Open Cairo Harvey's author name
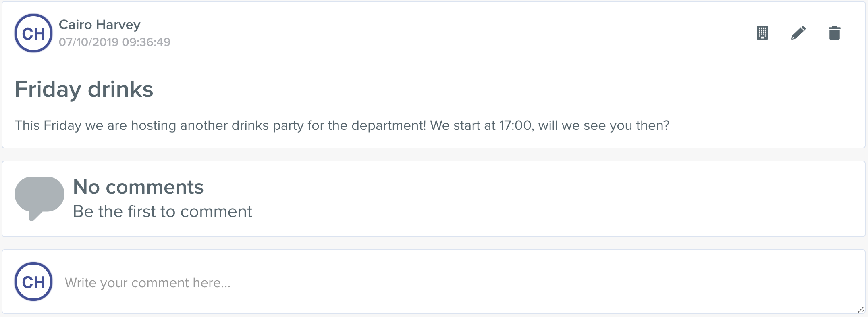The height and width of the screenshot is (317, 868). pyautogui.click(x=100, y=25)
